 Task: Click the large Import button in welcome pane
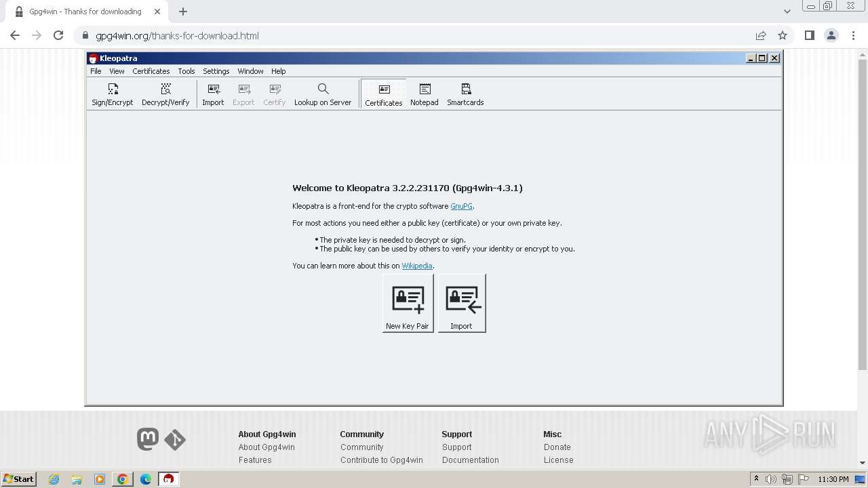tap(461, 303)
